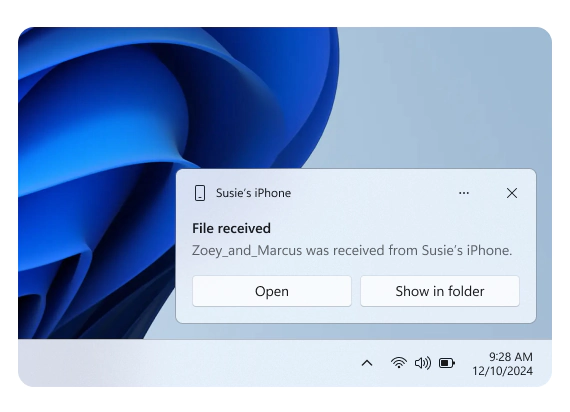Open notification options three-dot menu
The image size is (570, 412).
463,193
